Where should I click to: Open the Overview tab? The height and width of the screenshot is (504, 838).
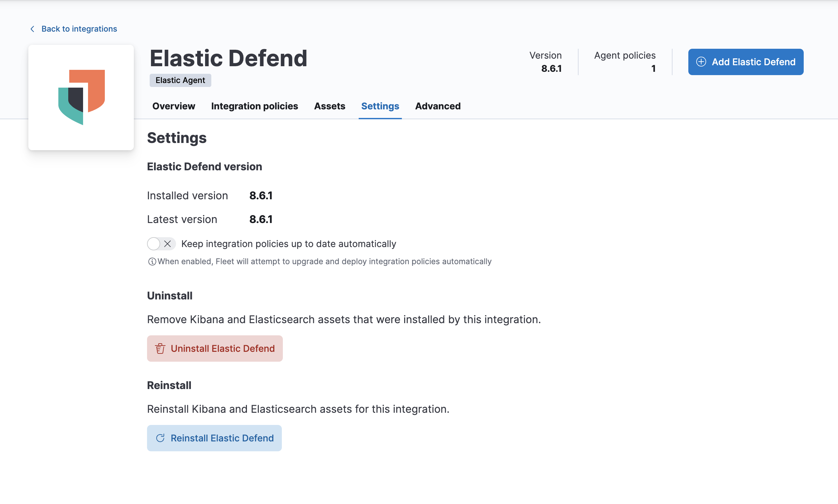[174, 106]
